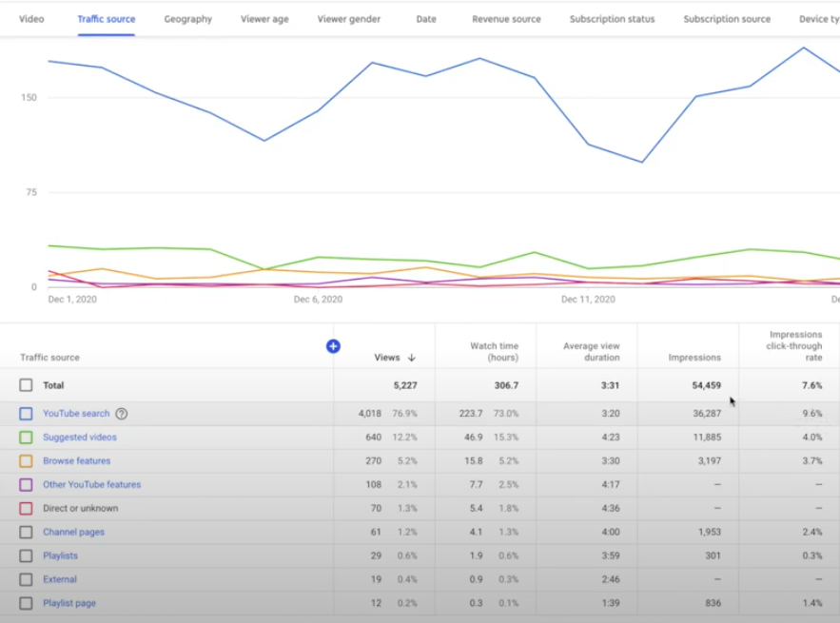Toggle the Direct or unknown red checkbox
840x623 pixels.
tap(26, 508)
